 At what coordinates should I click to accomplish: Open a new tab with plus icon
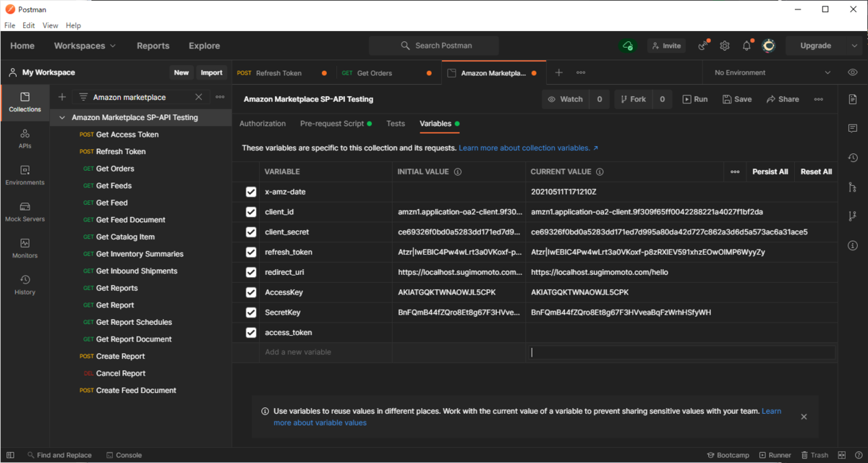point(558,72)
